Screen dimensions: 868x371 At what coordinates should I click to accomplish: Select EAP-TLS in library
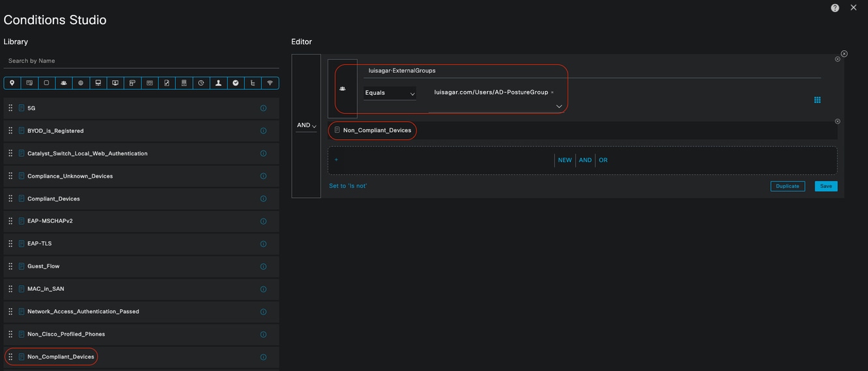click(x=141, y=243)
